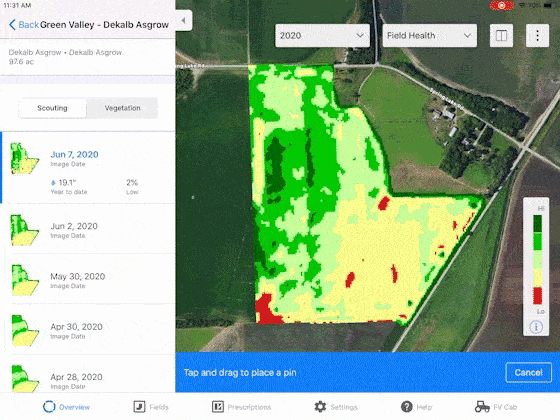Open the Help question mark icon

click(x=406, y=406)
